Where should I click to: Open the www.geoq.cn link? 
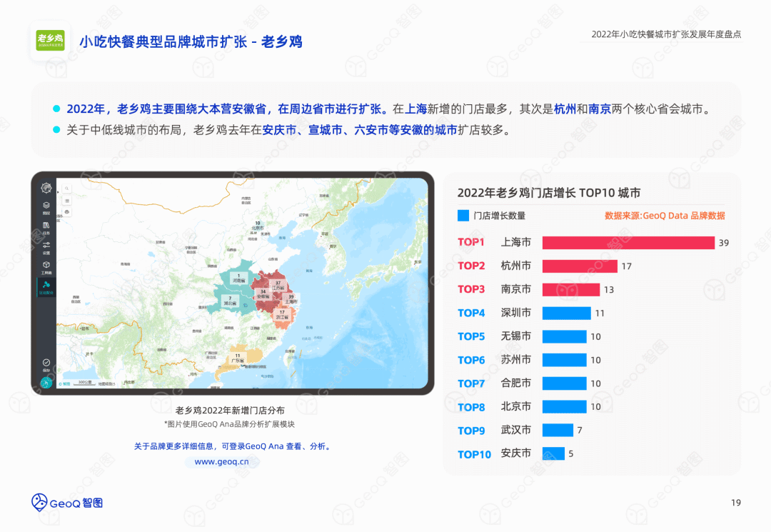click(222, 462)
